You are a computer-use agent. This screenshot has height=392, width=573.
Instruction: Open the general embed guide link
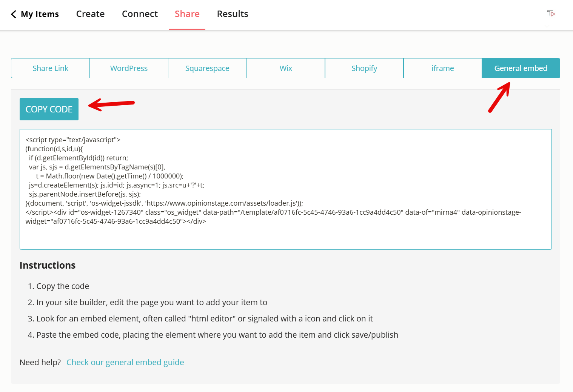125,362
